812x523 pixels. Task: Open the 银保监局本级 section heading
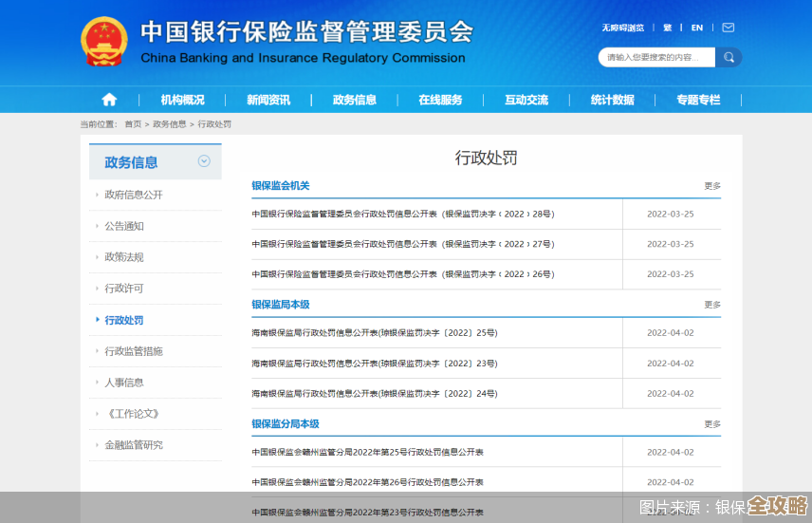coord(281,305)
